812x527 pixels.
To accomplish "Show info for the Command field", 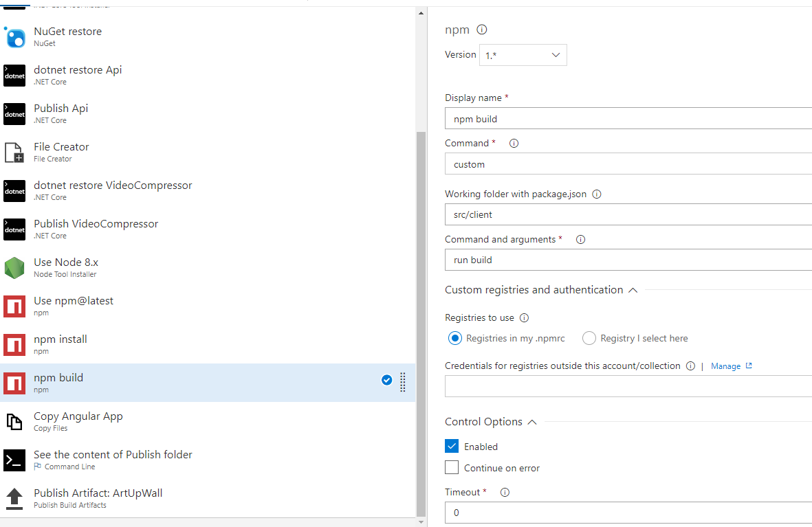I will (514, 144).
